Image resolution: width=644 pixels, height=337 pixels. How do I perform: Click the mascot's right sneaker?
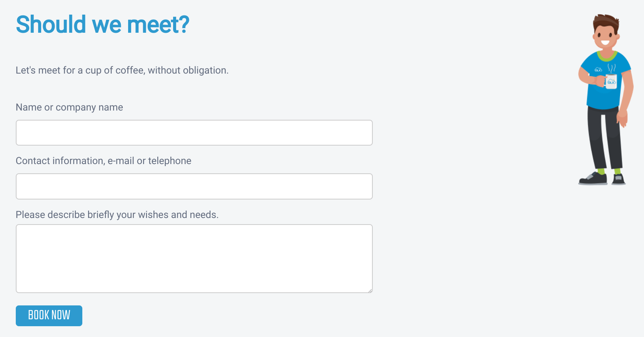point(618,179)
